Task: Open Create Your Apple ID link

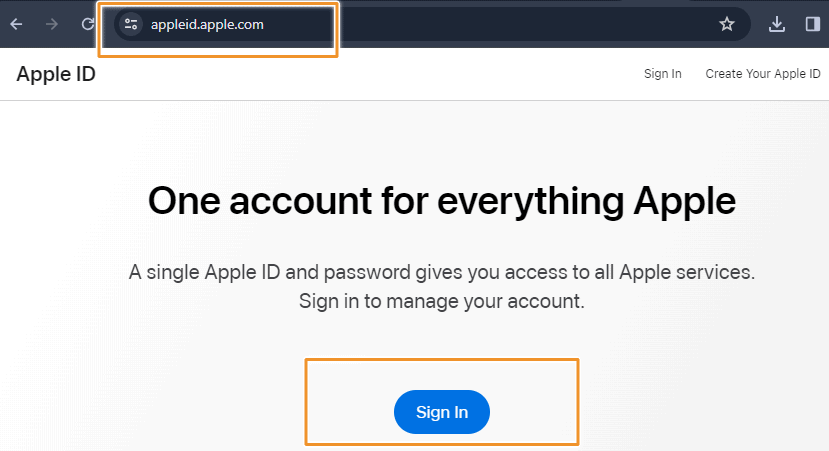Action: coord(763,74)
